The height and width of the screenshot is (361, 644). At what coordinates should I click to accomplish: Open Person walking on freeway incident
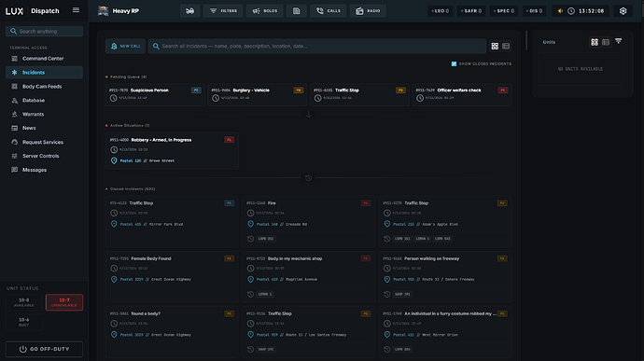[445, 277]
